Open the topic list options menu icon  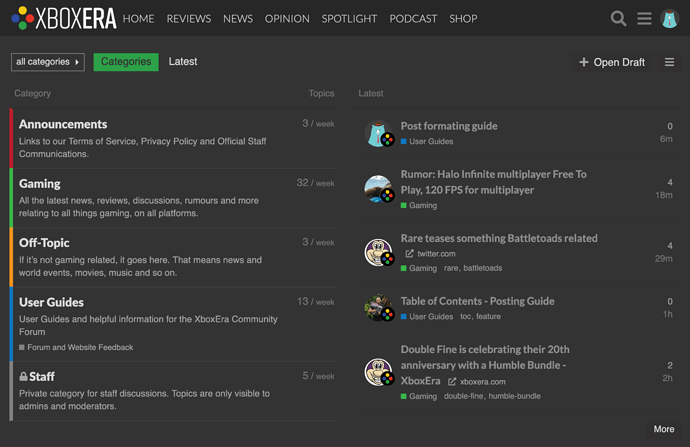669,62
